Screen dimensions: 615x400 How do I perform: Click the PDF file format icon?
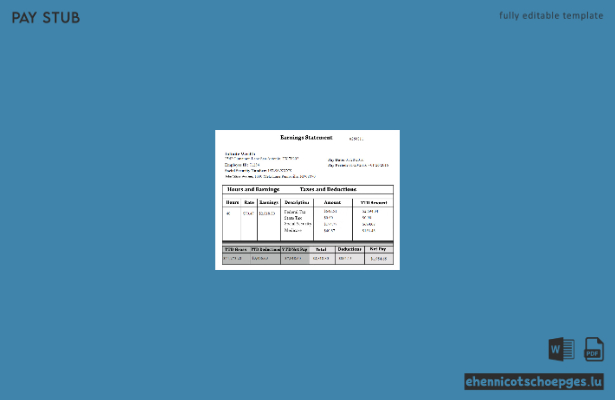[x=594, y=349]
